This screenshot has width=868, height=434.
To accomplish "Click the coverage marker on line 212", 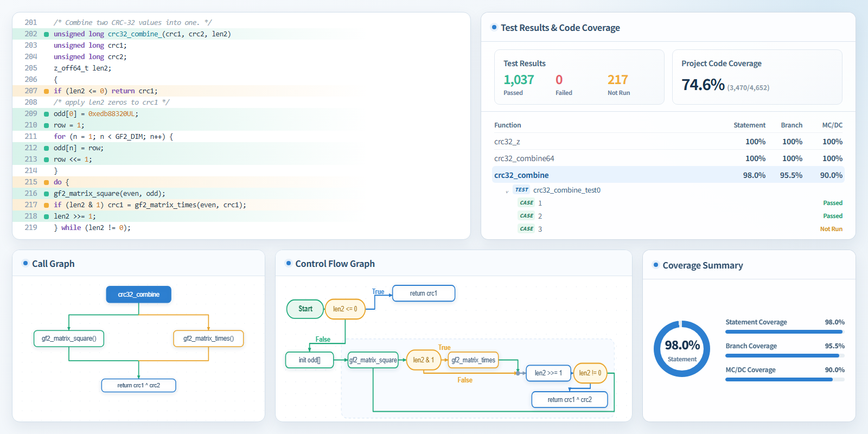I will pos(46,148).
